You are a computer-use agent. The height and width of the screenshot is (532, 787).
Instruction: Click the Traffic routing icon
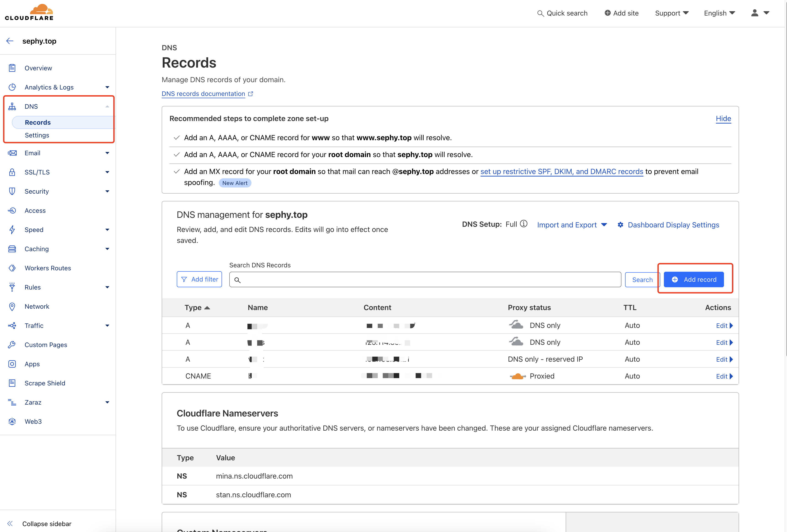click(x=12, y=326)
